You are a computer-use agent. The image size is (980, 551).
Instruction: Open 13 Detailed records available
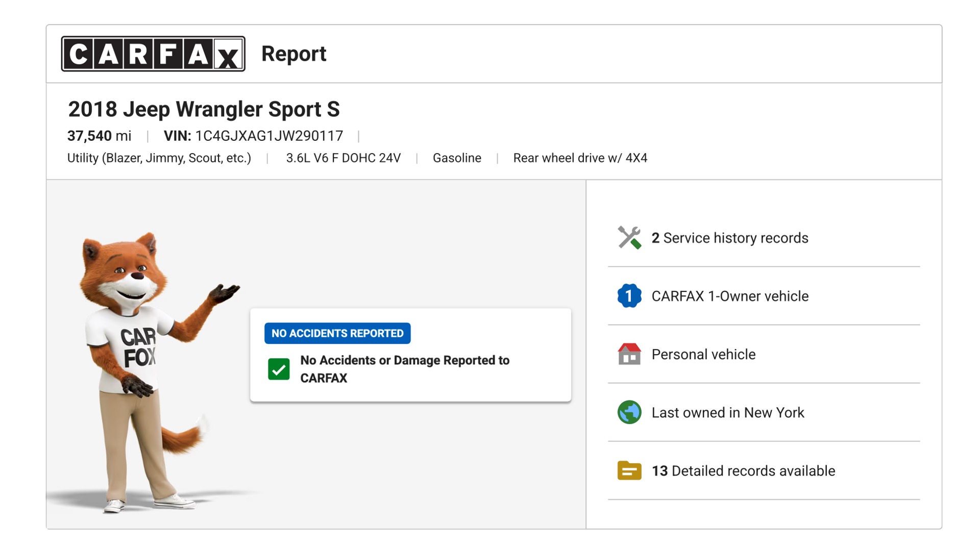coord(743,470)
